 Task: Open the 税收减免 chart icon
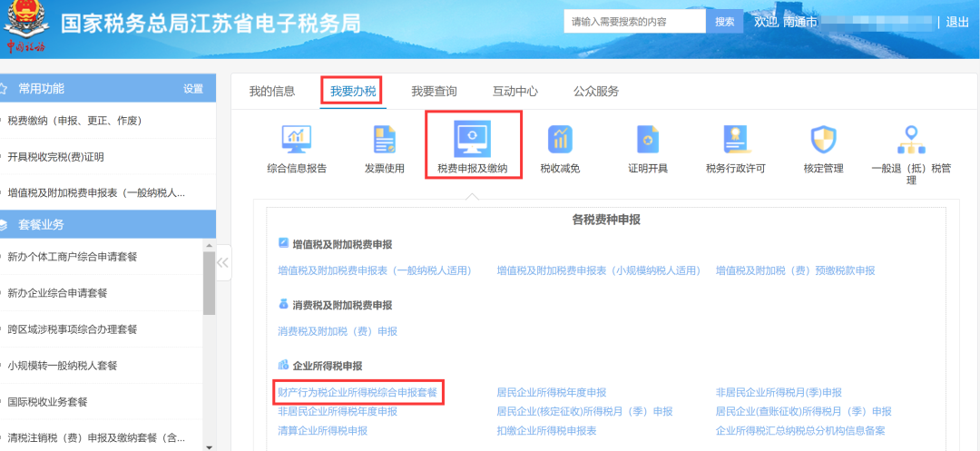(560, 139)
